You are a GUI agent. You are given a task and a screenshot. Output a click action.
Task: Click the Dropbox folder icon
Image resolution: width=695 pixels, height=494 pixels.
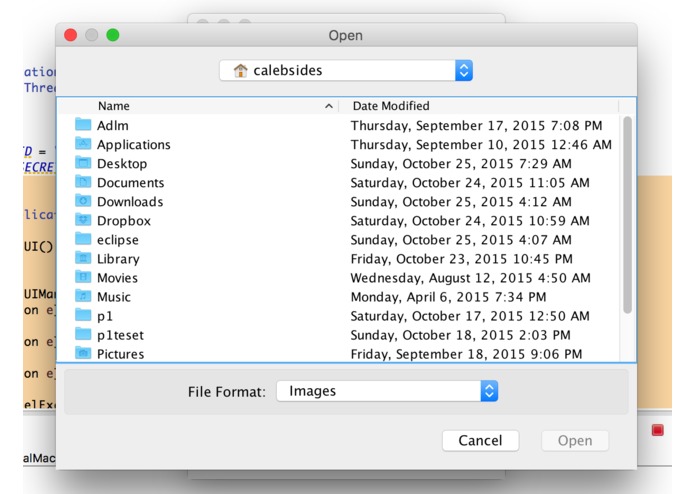83,220
